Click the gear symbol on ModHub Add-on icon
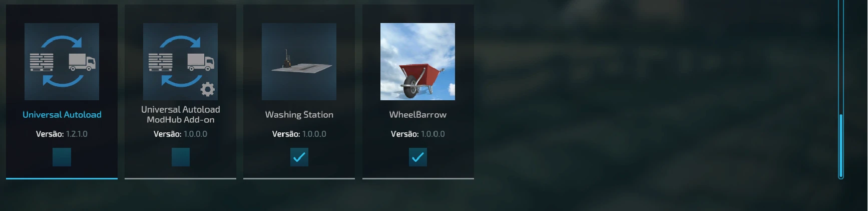868x211 pixels. (207, 89)
